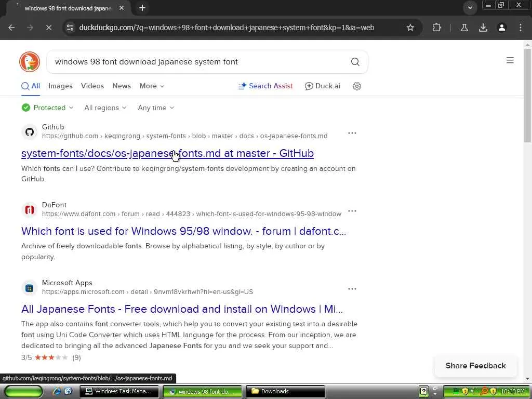
Task: Switch to Downloads folder taskbar button
Action: 285,392
